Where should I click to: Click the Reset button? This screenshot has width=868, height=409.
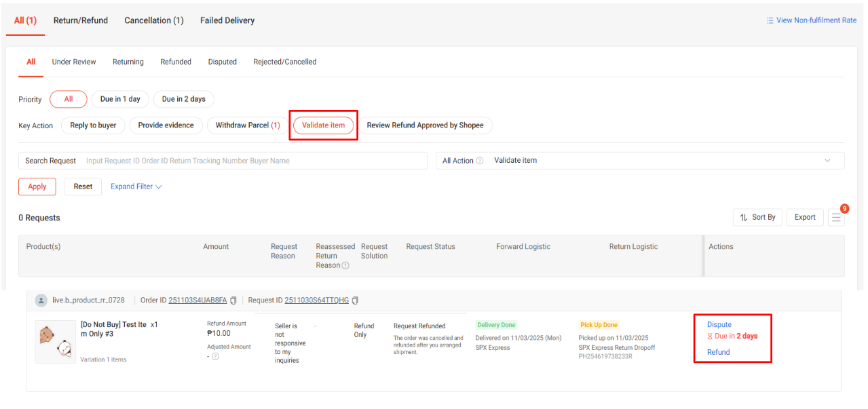[83, 187]
